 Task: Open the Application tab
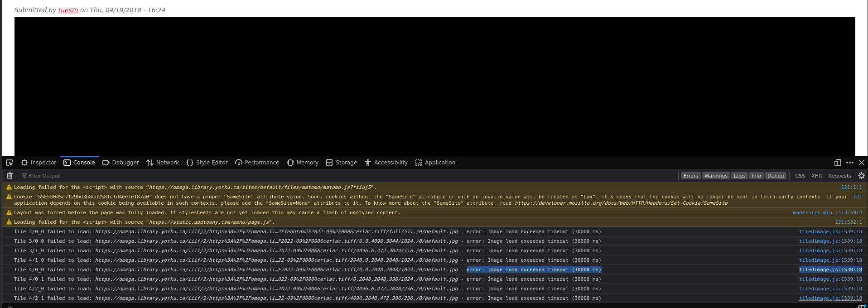[x=435, y=163]
